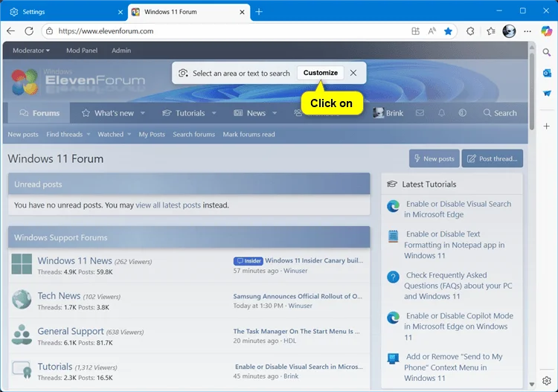Open the My Posts link
This screenshot has width=558, height=392.
click(152, 134)
